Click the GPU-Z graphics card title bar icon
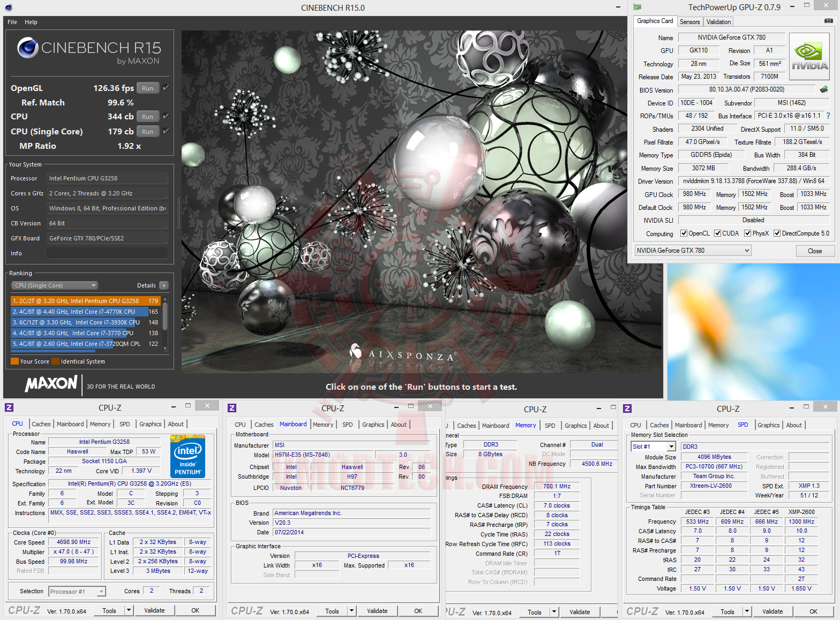The image size is (840, 620). (x=637, y=7)
